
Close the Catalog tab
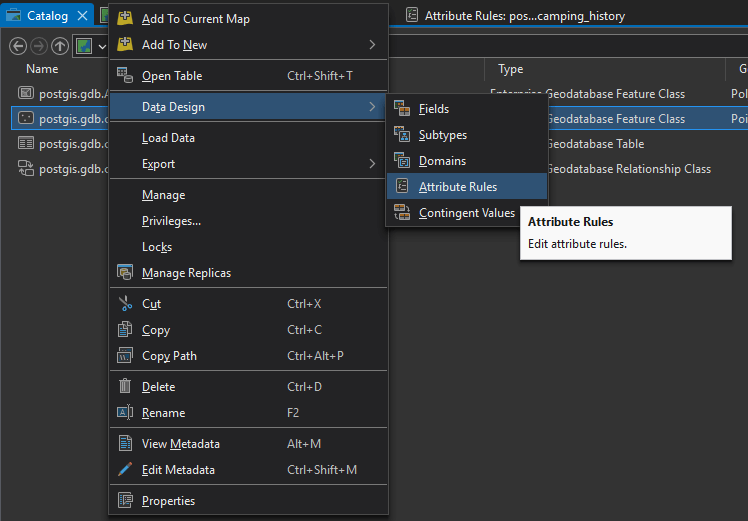click(83, 15)
